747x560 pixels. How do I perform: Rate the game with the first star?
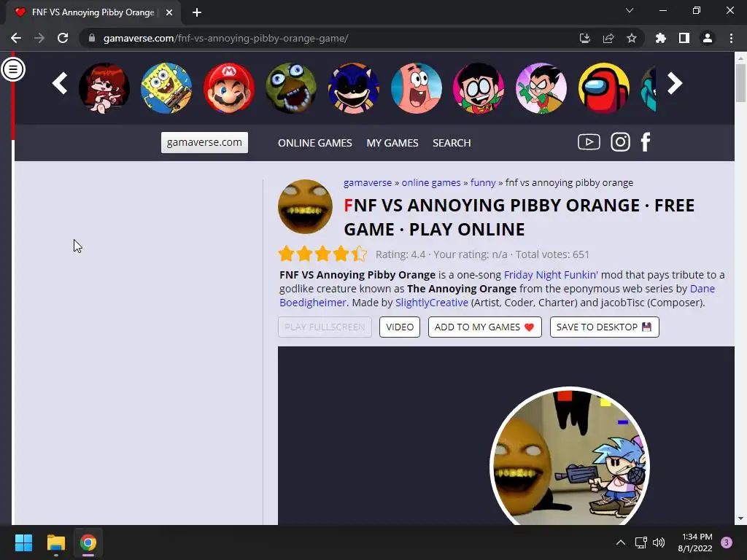click(286, 254)
